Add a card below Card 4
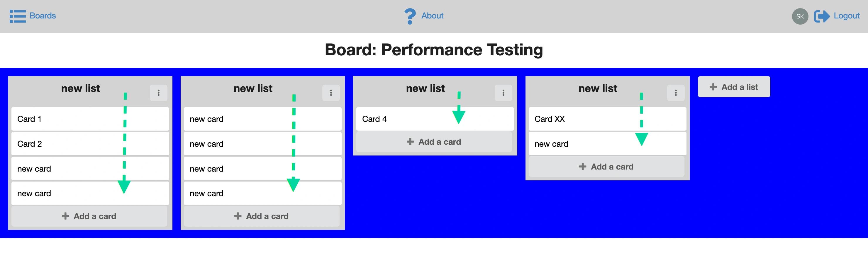868x253 pixels. 434,142
